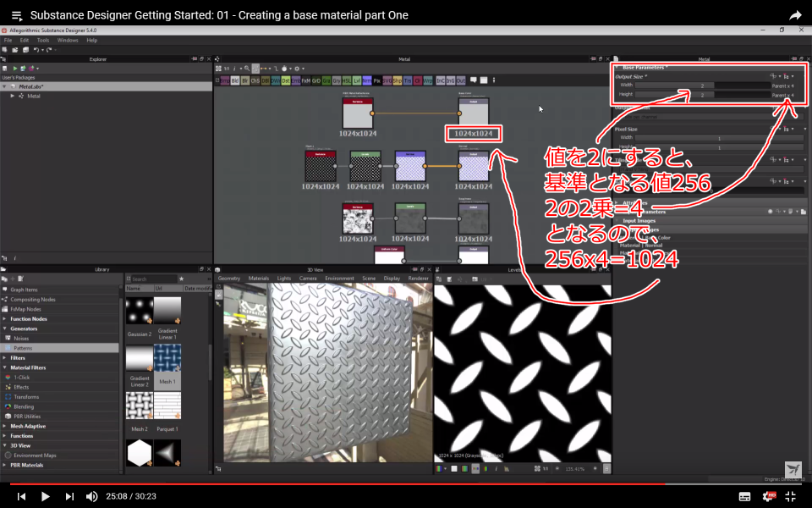Expand the Metal graph in Explorer
This screenshot has height=508, width=812.
(x=12, y=96)
